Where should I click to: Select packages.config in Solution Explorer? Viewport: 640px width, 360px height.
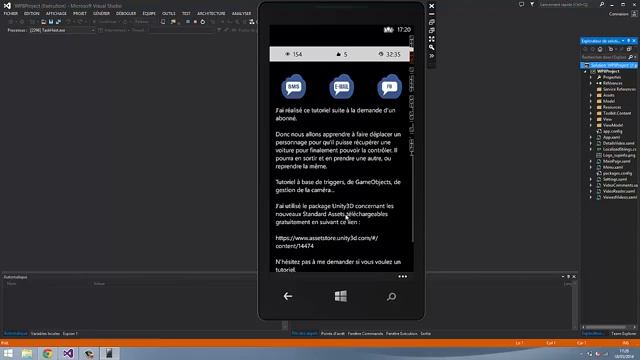[617, 173]
